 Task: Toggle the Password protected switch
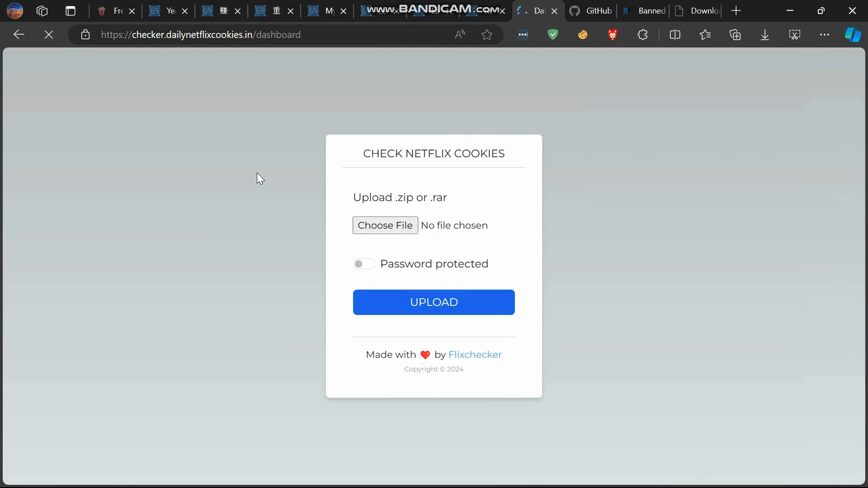[363, 264]
